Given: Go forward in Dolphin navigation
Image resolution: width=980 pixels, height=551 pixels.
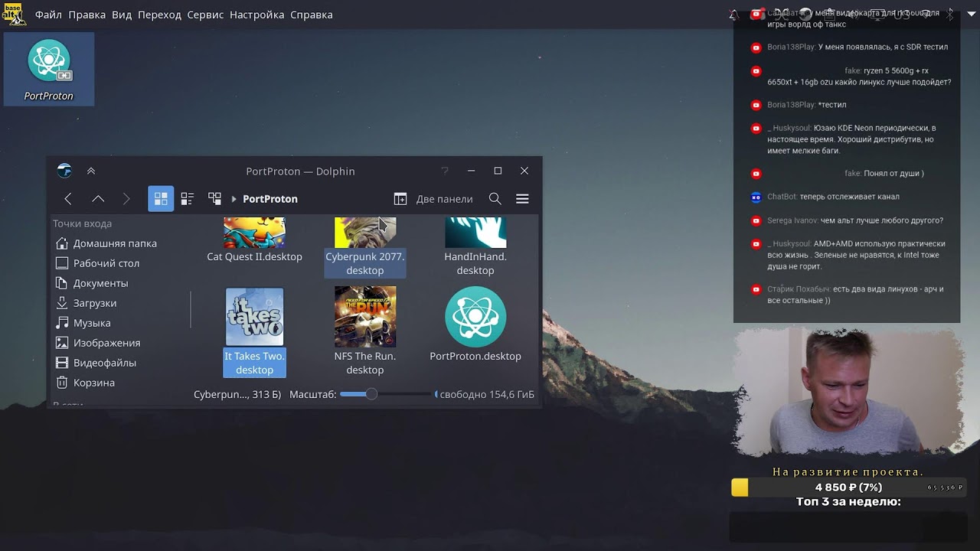Looking at the screenshot, I should [x=126, y=199].
